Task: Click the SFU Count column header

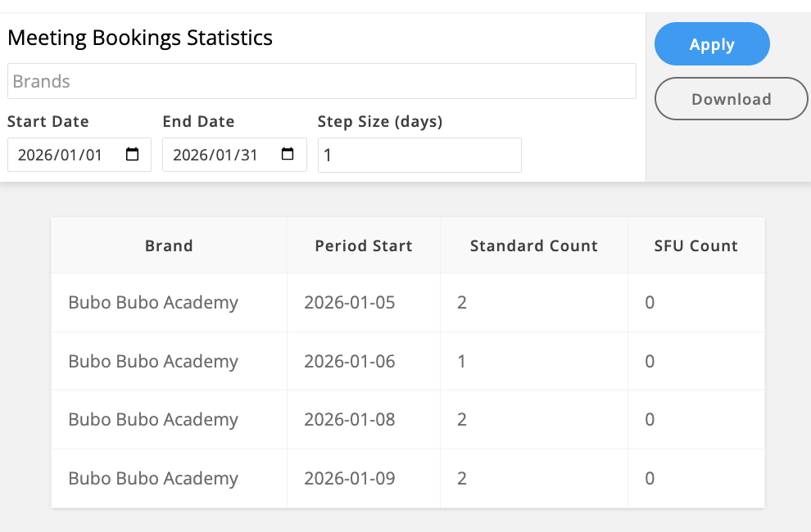Action: 696,246
